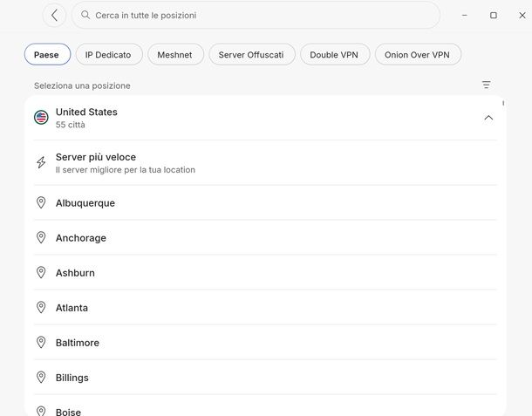Open the Meshnet tab
The width and height of the screenshot is (532, 416).
(175, 54)
